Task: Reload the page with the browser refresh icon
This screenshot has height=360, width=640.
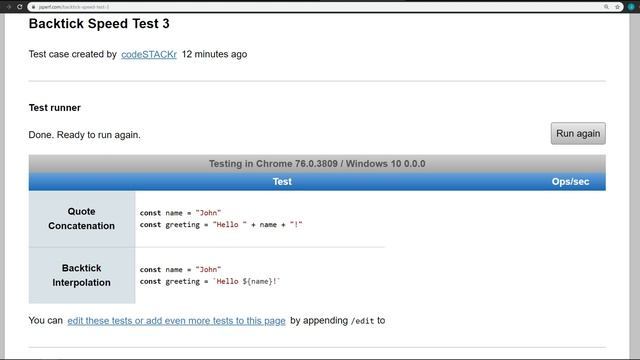Action: tap(20, 7)
